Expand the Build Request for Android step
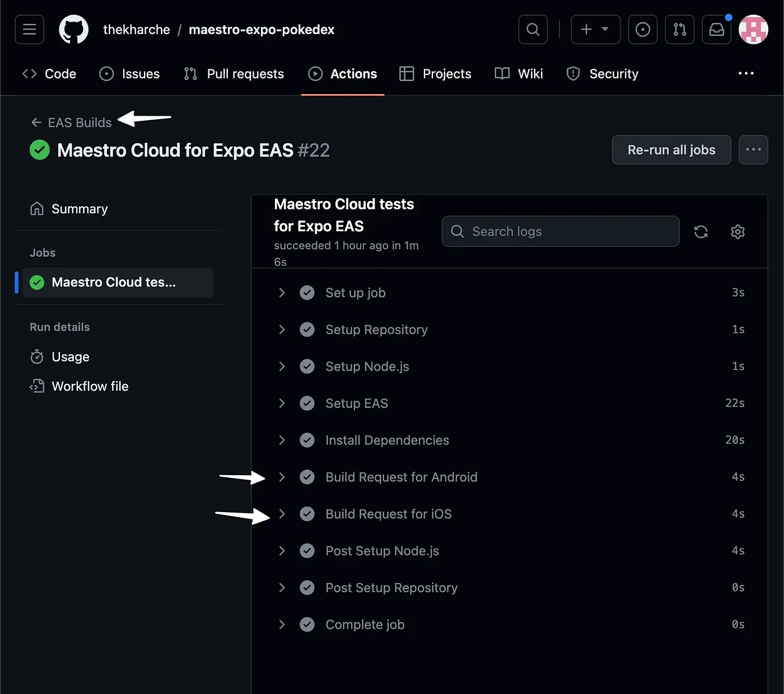 pyautogui.click(x=282, y=477)
